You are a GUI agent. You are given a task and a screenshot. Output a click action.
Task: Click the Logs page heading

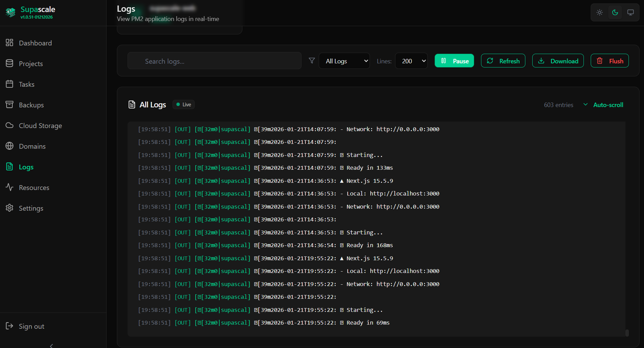tap(126, 9)
